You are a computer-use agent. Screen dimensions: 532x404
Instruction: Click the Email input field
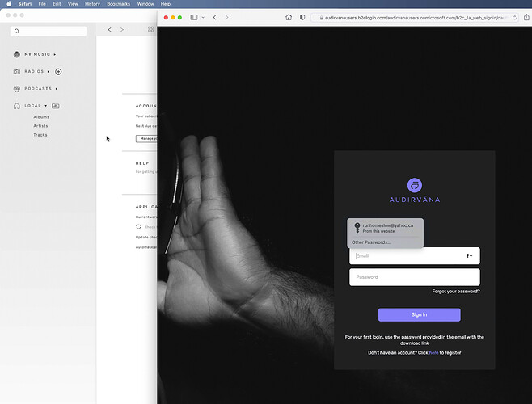tap(415, 256)
